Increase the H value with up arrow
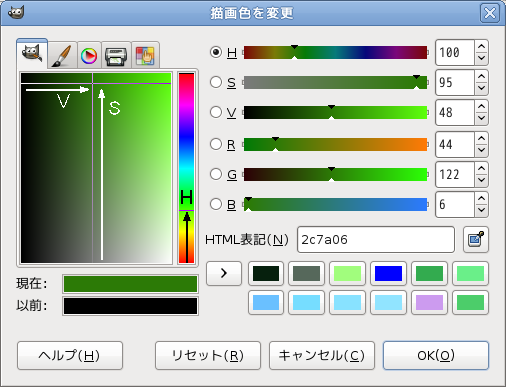The image size is (506, 387). 481,46
